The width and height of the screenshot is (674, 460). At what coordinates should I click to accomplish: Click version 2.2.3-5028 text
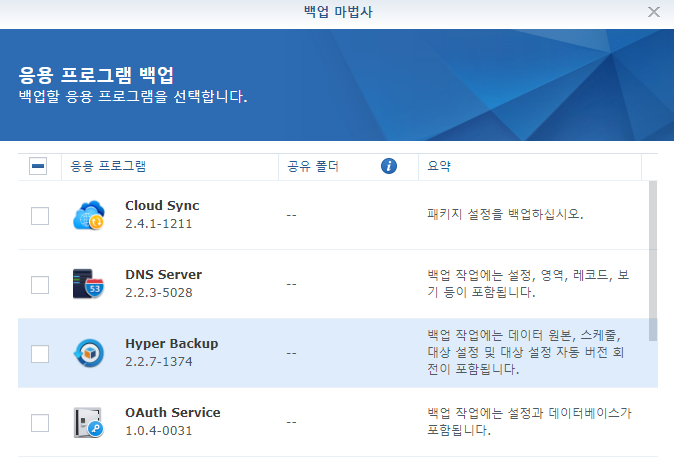pos(159,293)
